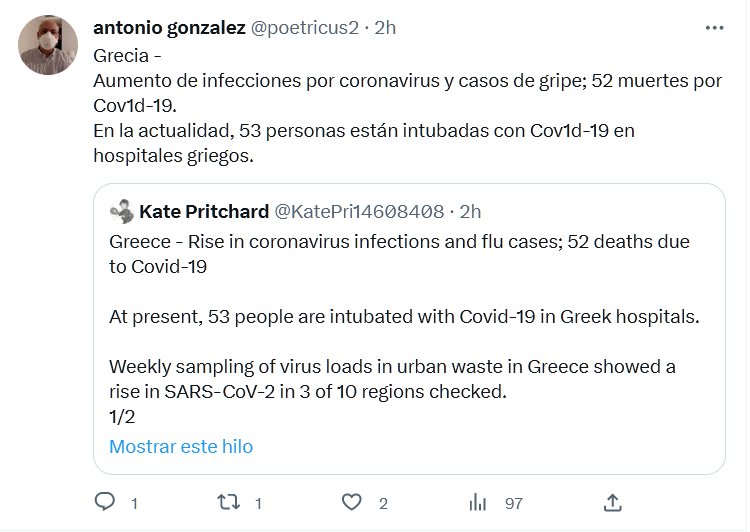The width and height of the screenshot is (750, 532).
Task: Open the view analytics bar chart icon
Action: point(478,503)
